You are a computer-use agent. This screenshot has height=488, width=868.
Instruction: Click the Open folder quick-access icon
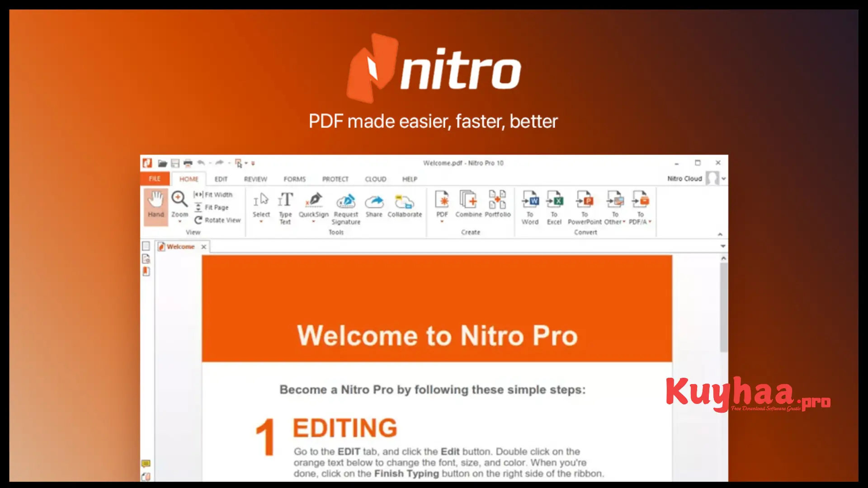[162, 163]
